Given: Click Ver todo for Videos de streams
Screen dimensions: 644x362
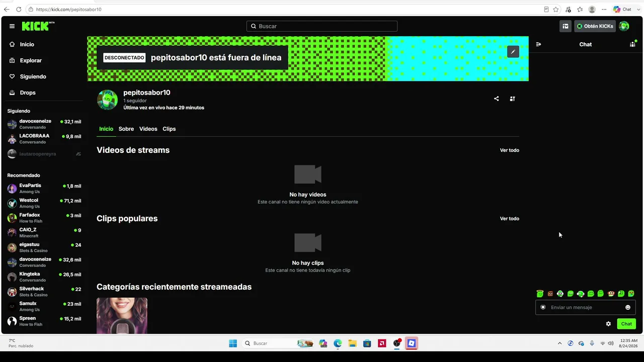Looking at the screenshot, I should coord(510,150).
